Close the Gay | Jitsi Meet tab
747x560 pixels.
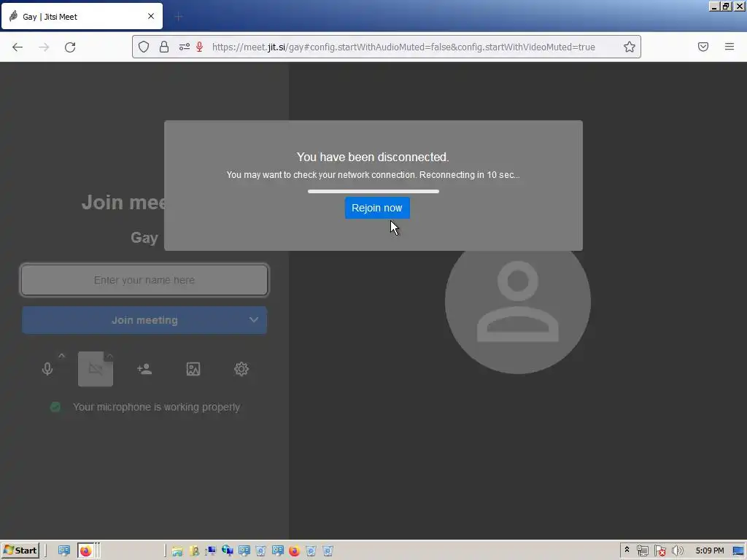click(151, 16)
